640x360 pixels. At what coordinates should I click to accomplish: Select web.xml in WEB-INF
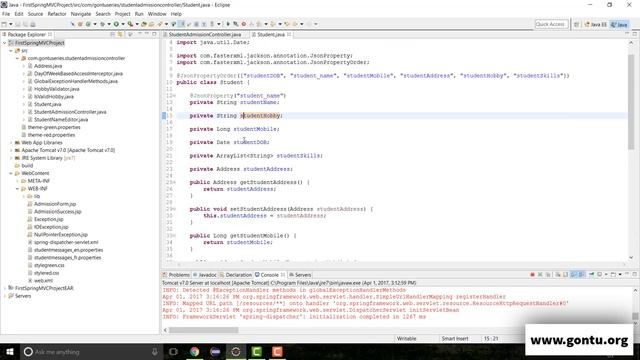(x=40, y=280)
